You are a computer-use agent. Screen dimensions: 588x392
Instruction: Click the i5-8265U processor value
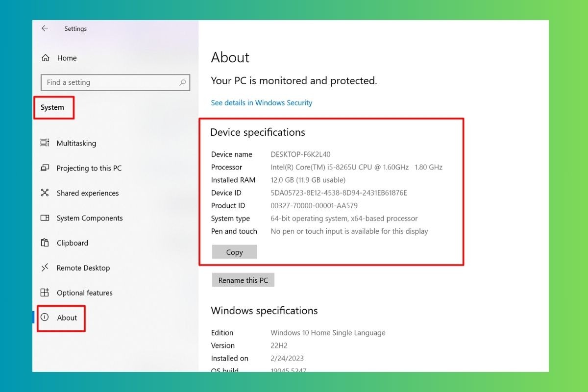click(x=357, y=167)
